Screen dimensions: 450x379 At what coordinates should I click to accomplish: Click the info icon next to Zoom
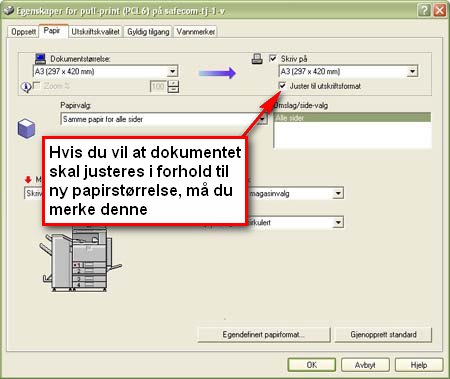pyautogui.click(x=26, y=87)
